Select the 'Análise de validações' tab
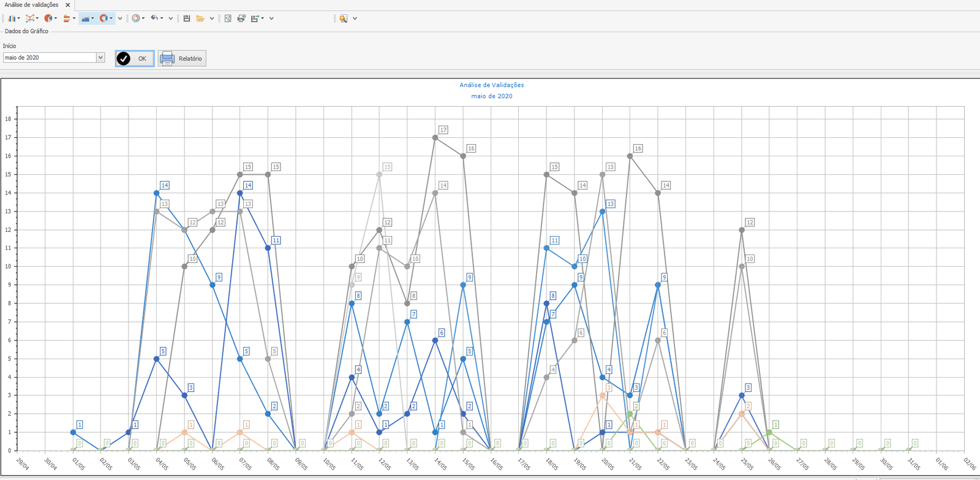 coord(31,5)
